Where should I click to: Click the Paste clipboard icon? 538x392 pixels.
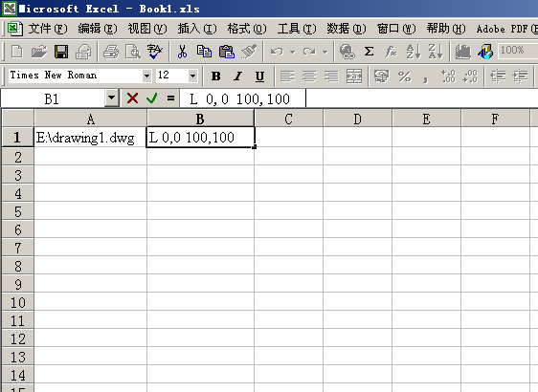point(227,52)
